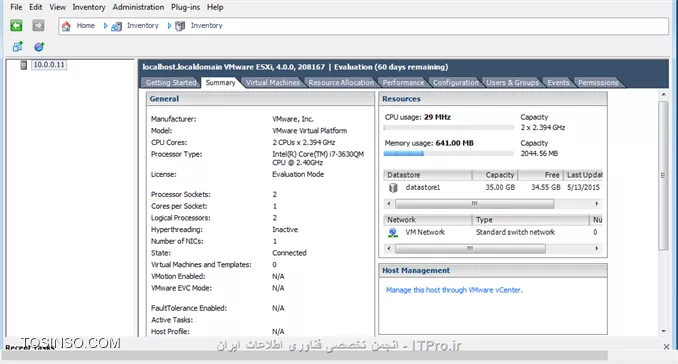Click the summary pane scroll up arrow
Image resolution: width=678 pixels, height=364 pixels.
pos(664,94)
